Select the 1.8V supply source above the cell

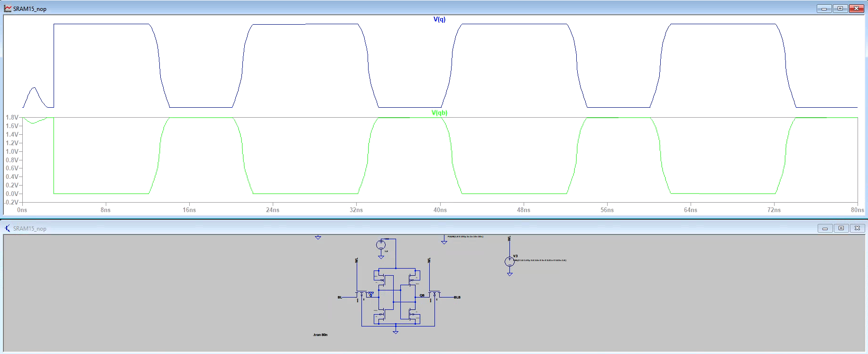point(381,245)
